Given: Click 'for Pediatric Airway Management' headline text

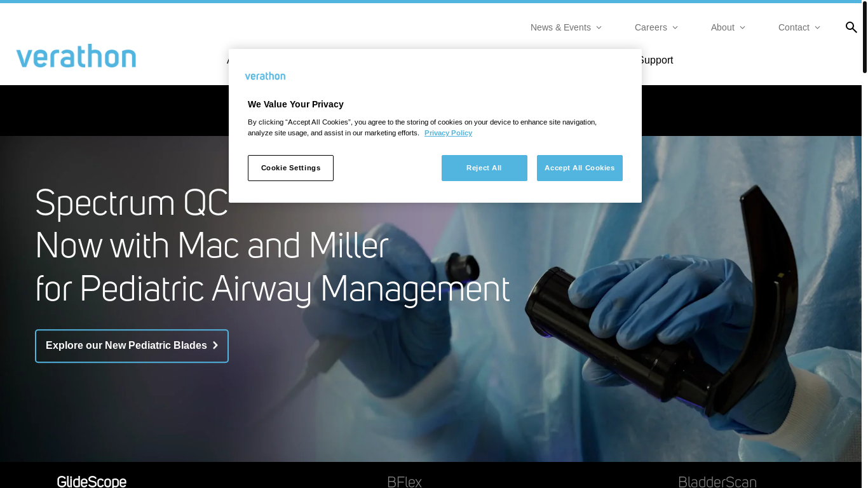Looking at the screenshot, I should coord(273,288).
